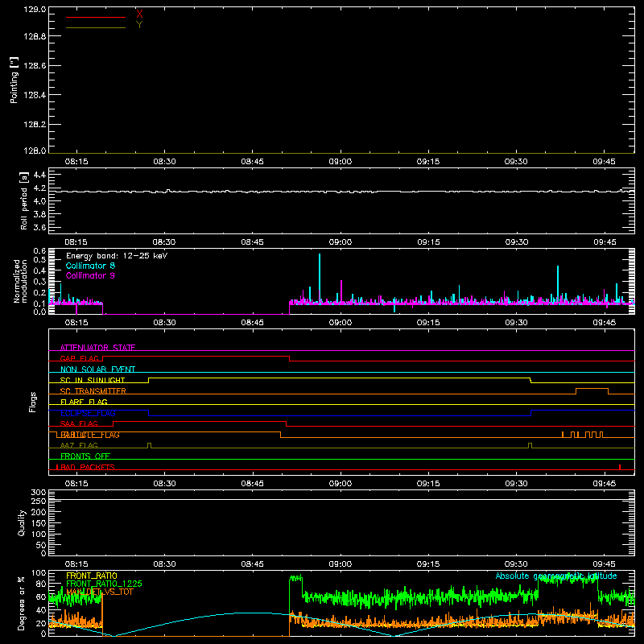The width and height of the screenshot is (644, 644).
Task: Click the 129.0 tick label
Action: pos(35,9)
